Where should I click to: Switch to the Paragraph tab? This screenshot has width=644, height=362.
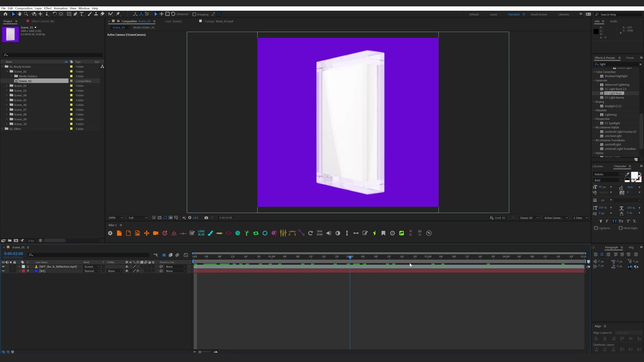611,247
